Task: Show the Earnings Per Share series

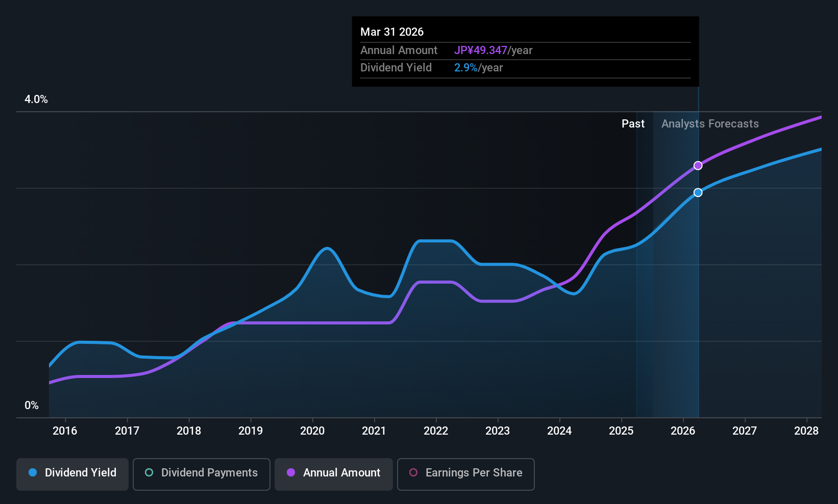Action: coord(466,474)
